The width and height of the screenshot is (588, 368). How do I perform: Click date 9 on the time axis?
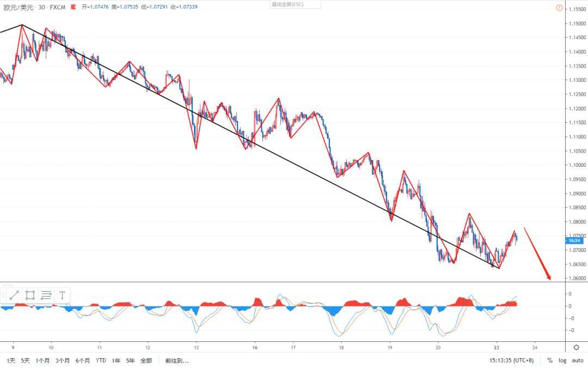point(13,347)
